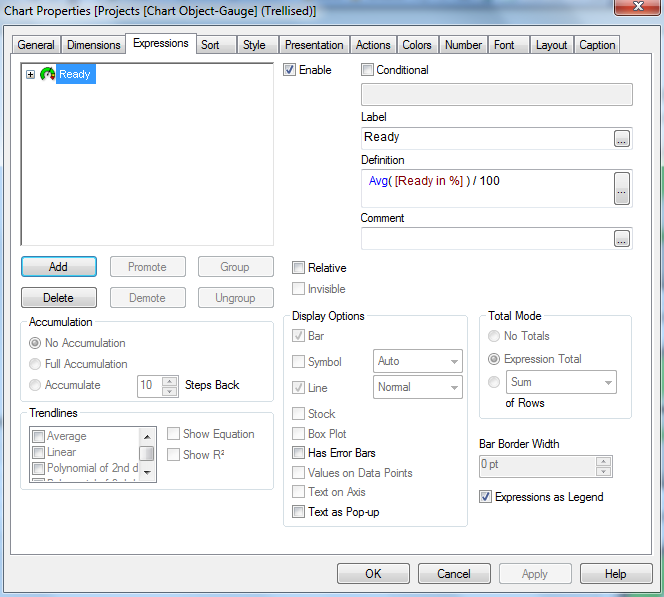Increase Bar Border Width with up arrow

click(603, 462)
